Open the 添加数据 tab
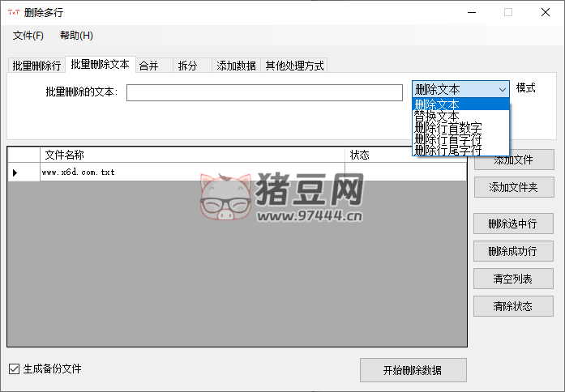565x392 pixels. tap(236, 66)
